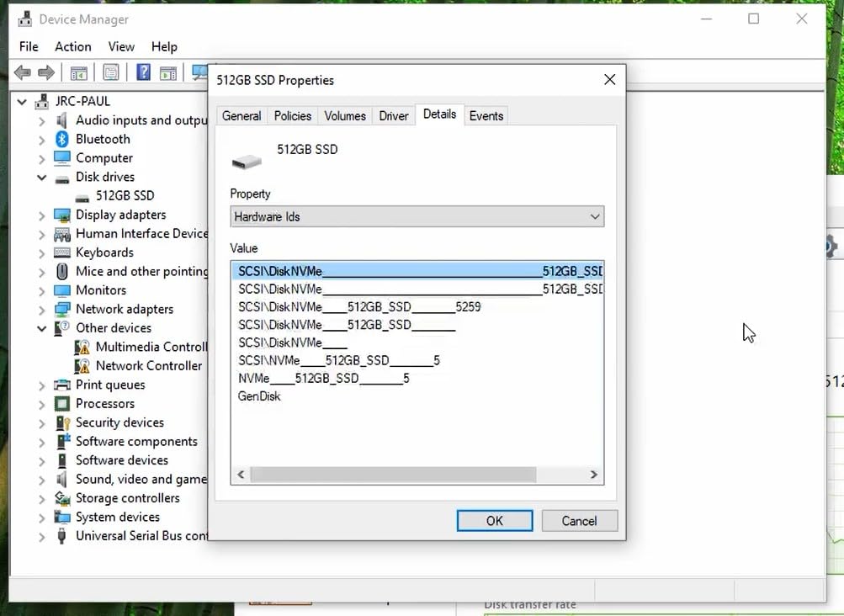Select the Processors chip icon
This screenshot has height=616, width=844.
tap(62, 404)
